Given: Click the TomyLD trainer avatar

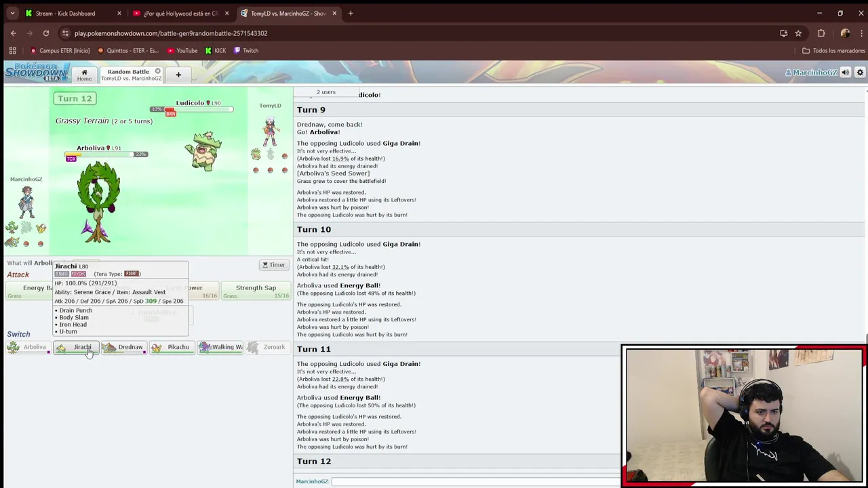Looking at the screenshot, I should point(270,131).
